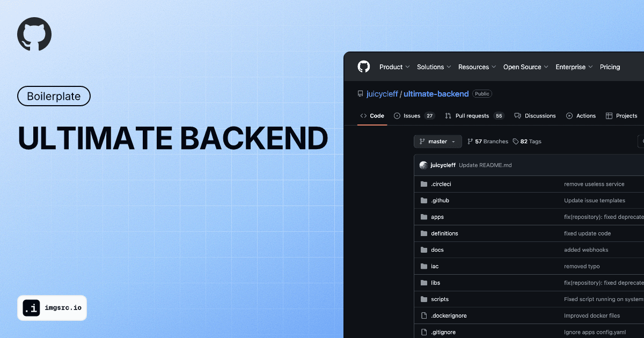Switch to the Issues tab
Image resolution: width=644 pixels, height=338 pixels.
[x=414, y=116]
